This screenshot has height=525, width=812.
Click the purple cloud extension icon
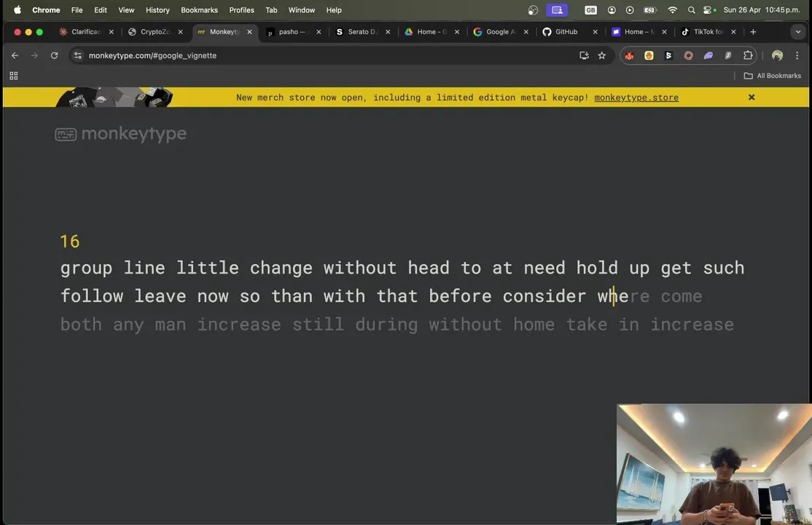[x=708, y=55]
